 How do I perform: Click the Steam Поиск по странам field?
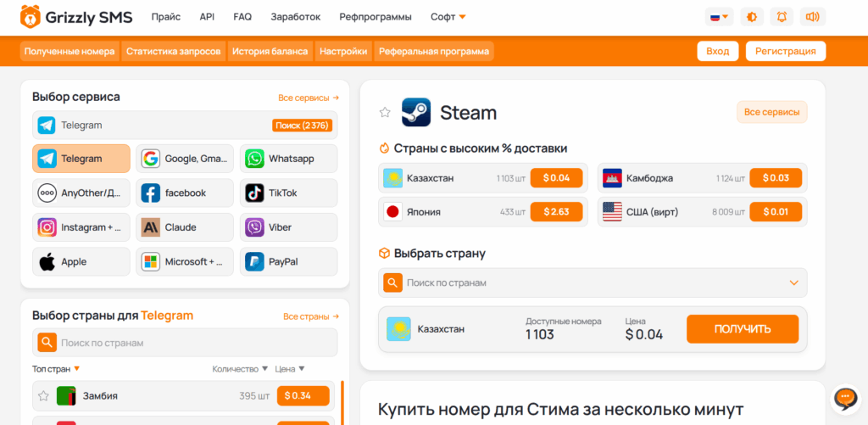coord(593,282)
